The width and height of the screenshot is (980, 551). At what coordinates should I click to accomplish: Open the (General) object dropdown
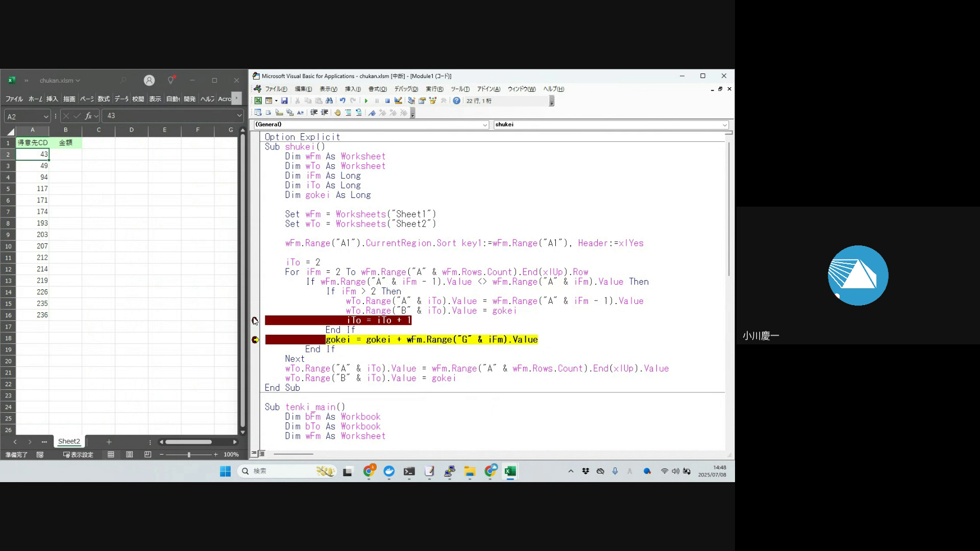tap(485, 125)
